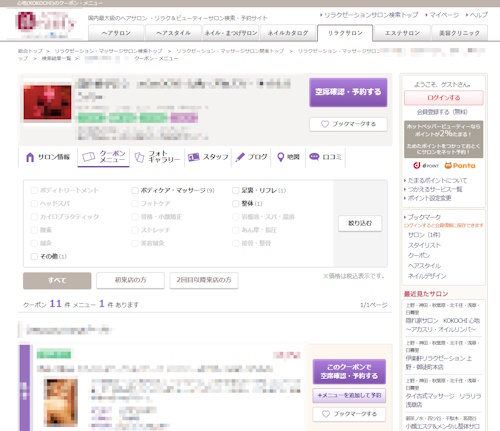This screenshot has width=500, height=431.
Task: Check その他 checkbox
Action: pos(34,256)
